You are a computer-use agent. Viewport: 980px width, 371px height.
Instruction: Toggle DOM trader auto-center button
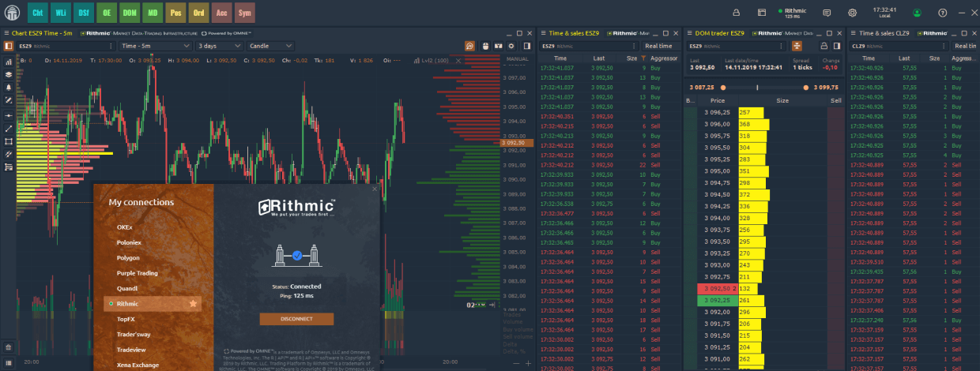[797, 46]
